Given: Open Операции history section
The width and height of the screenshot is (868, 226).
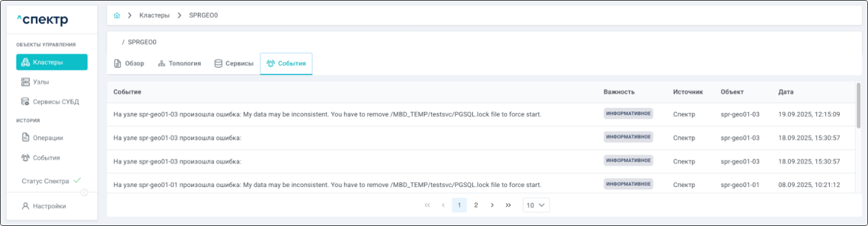Looking at the screenshot, I should 47,138.
